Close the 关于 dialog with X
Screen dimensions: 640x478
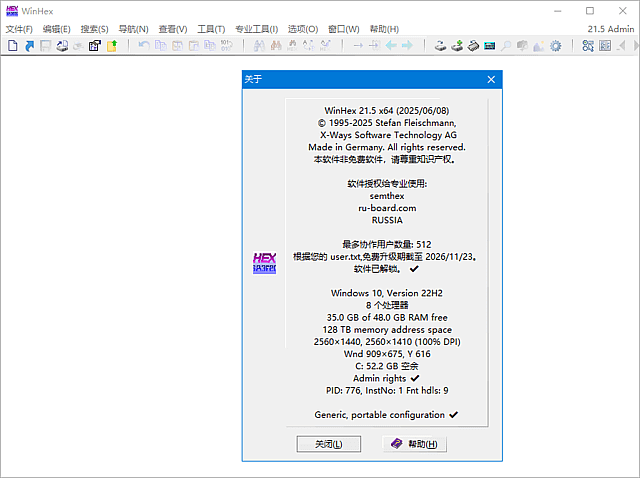[491, 79]
